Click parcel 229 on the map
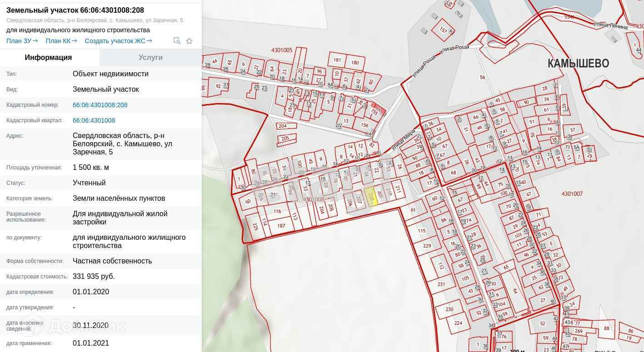This screenshot has height=352, width=644. (x=427, y=246)
